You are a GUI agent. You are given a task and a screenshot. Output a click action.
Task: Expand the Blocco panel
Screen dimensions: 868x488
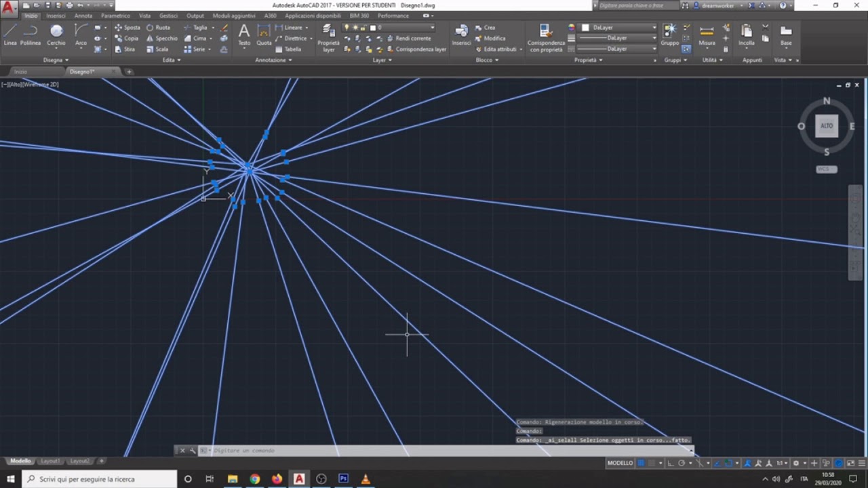click(x=487, y=60)
